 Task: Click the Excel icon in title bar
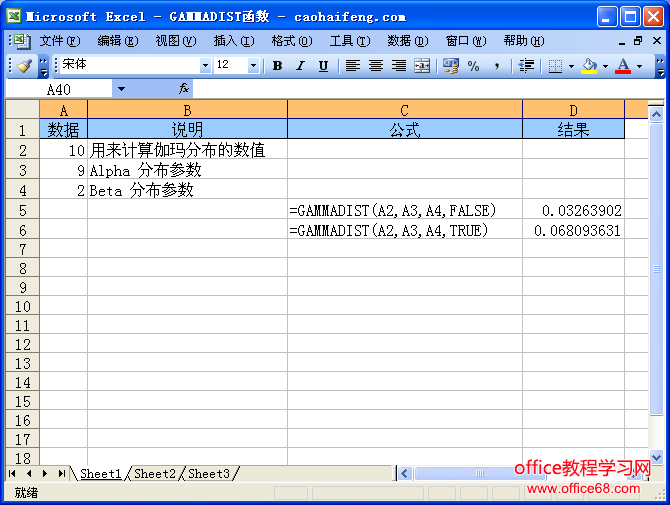pos(14,16)
